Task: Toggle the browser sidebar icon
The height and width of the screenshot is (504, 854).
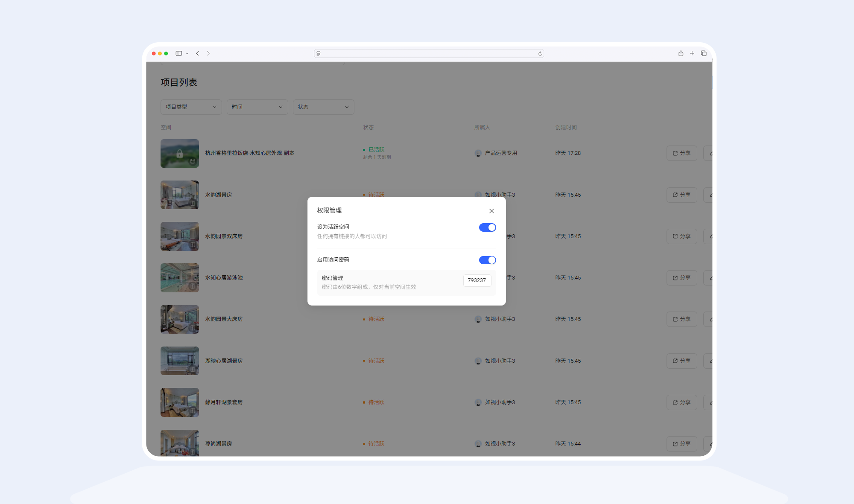Action: pos(179,53)
